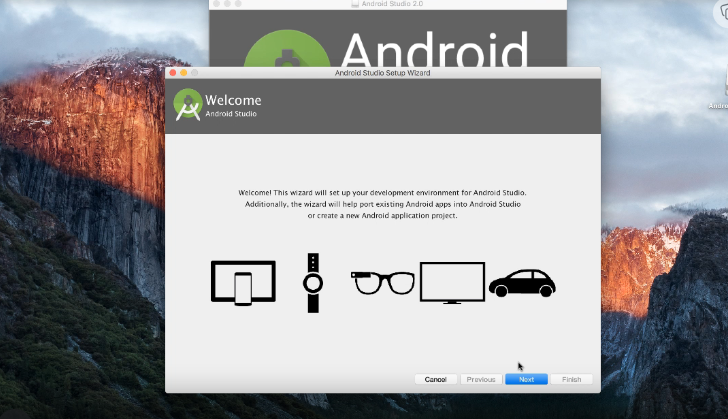Cancel the setup wizard
The image size is (728, 419).
(435, 380)
